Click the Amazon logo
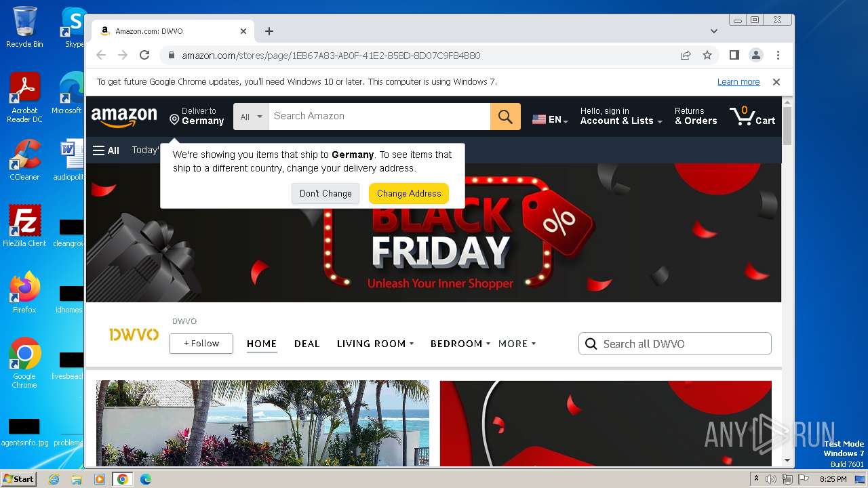868x488 pixels. click(x=124, y=117)
